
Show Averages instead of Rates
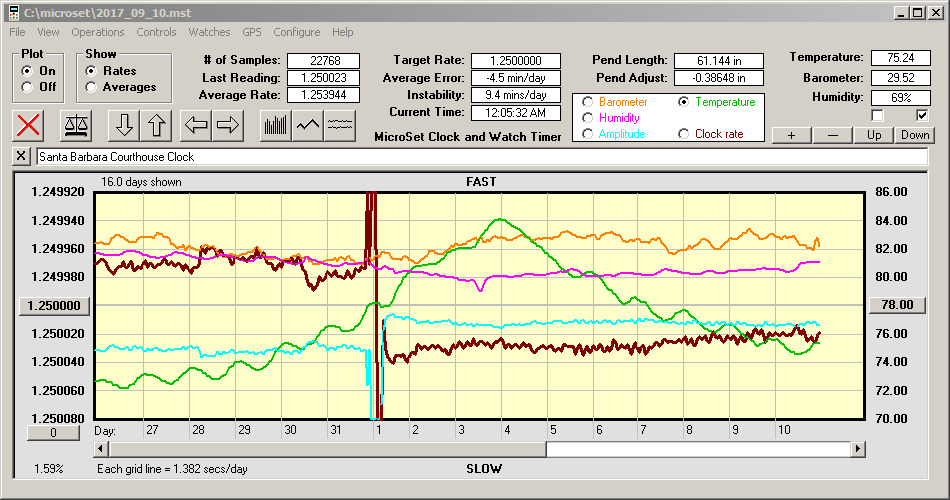[92, 87]
